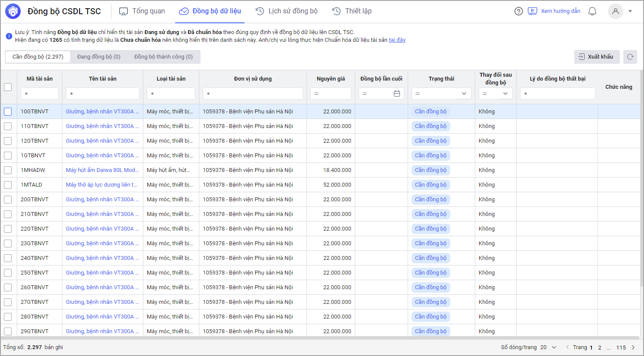Click the Xuất khẩu export button
The height and width of the screenshot is (356, 644).
pyautogui.click(x=597, y=57)
